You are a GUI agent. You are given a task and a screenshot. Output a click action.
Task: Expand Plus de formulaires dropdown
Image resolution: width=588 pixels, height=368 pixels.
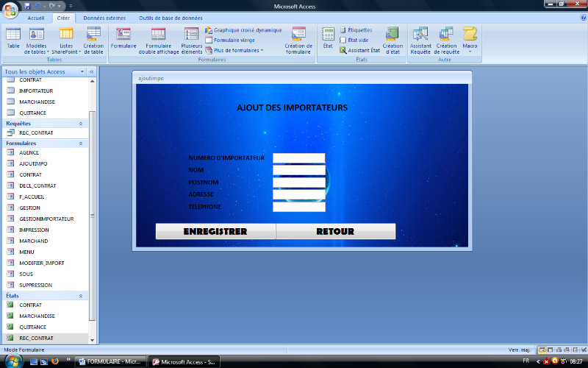(x=234, y=50)
